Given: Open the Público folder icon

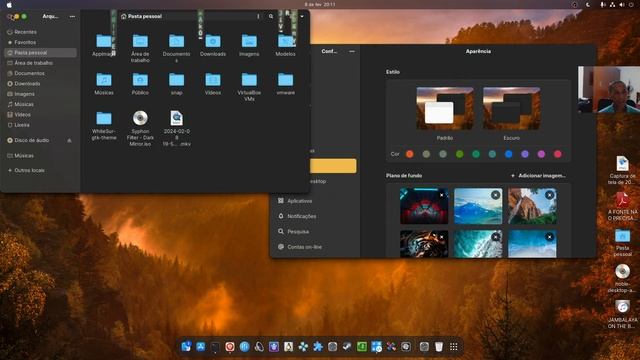Looking at the screenshot, I should (140, 80).
